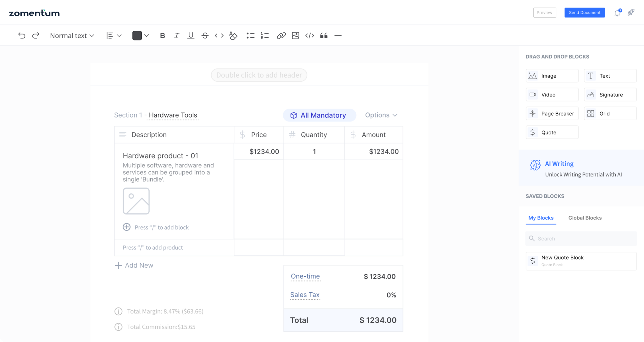Screen dimensions: 644x342
Task: Switch to the Global Blocks tab
Action: [x=585, y=218]
